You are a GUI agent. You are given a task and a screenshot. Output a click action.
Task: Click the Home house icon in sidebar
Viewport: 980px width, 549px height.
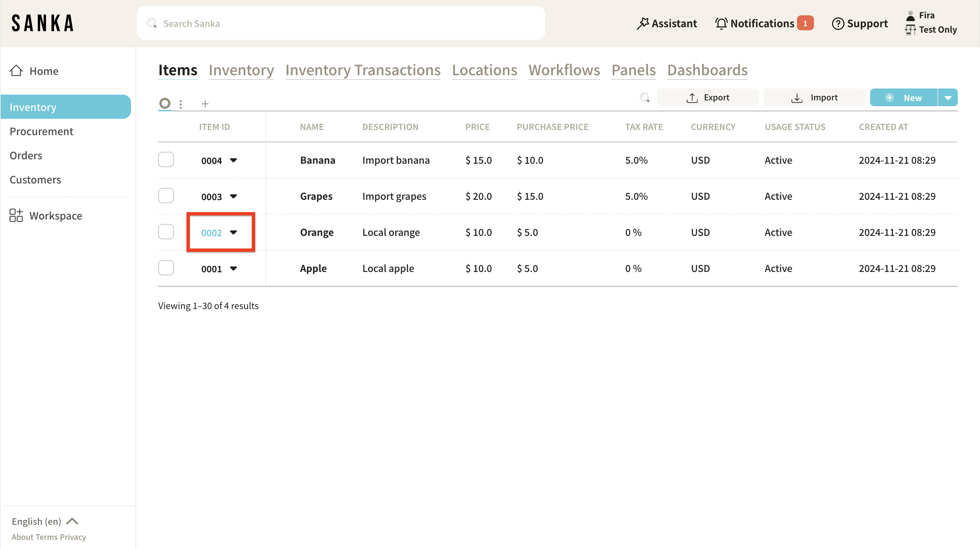point(16,71)
